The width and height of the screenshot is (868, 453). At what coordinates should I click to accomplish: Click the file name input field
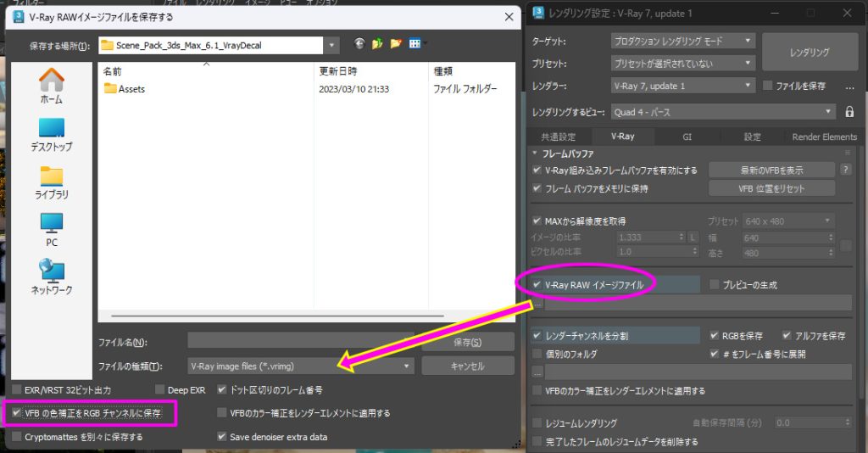coord(301,342)
